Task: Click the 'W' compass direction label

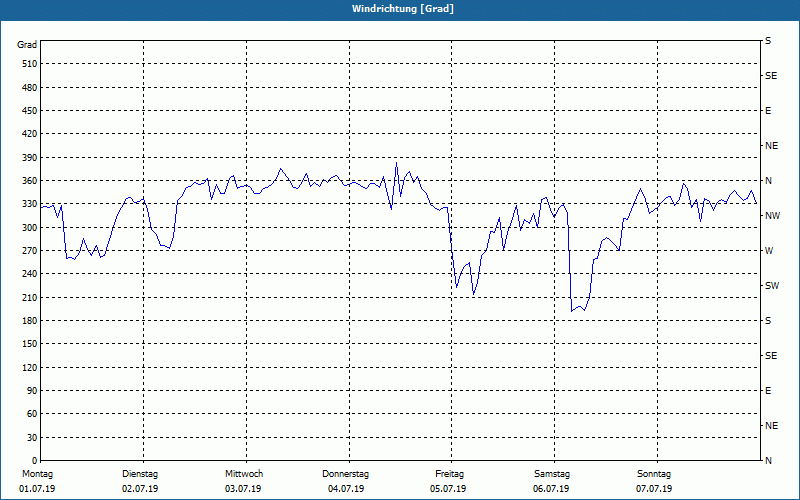Action: (x=769, y=251)
